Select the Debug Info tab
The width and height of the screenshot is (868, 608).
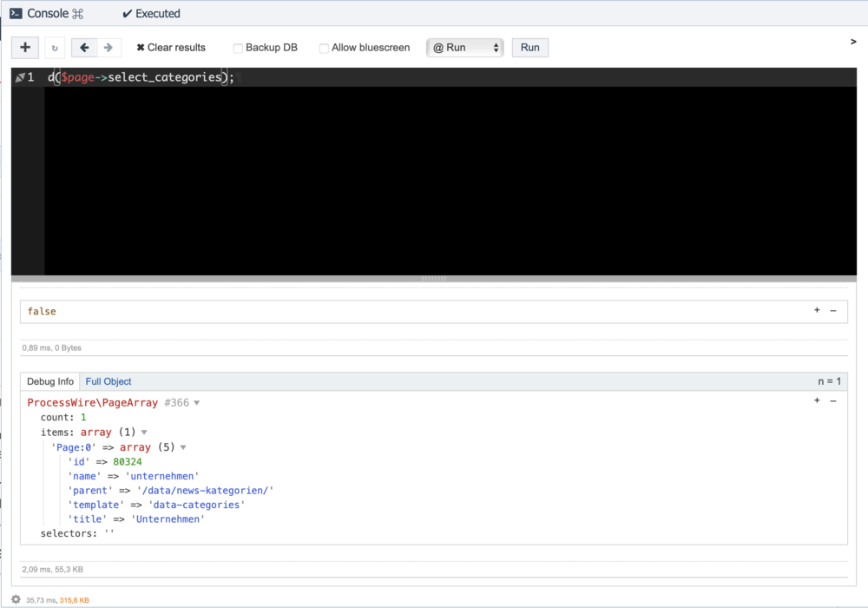(x=50, y=381)
